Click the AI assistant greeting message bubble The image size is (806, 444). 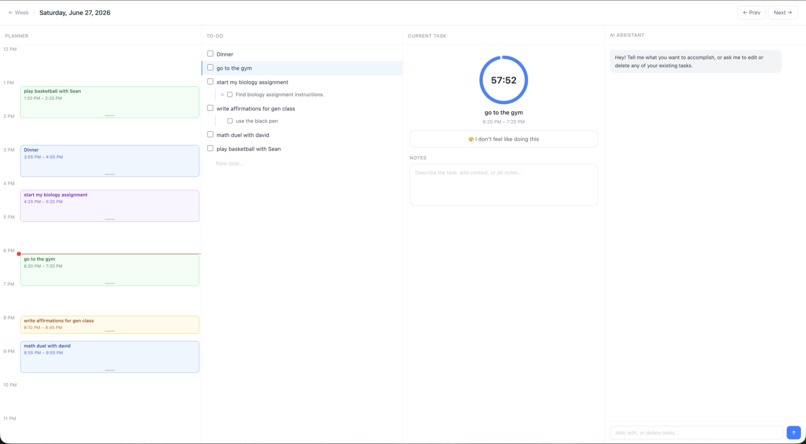pos(695,62)
